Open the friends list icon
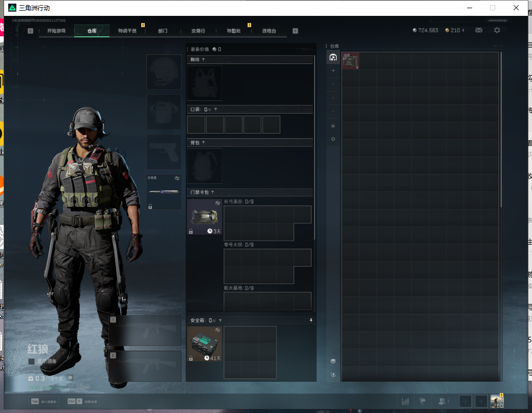Viewport: 532px width, 413px height. coord(444,401)
